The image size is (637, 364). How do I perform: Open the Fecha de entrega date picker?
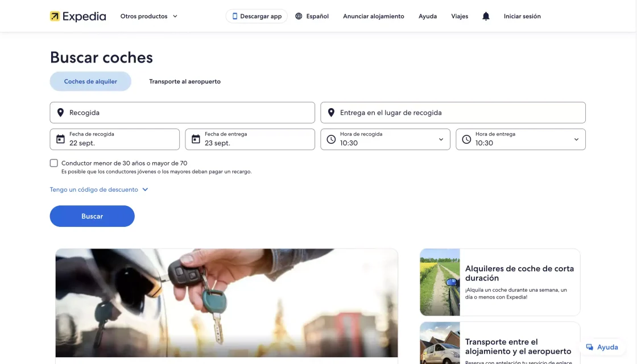point(250,139)
